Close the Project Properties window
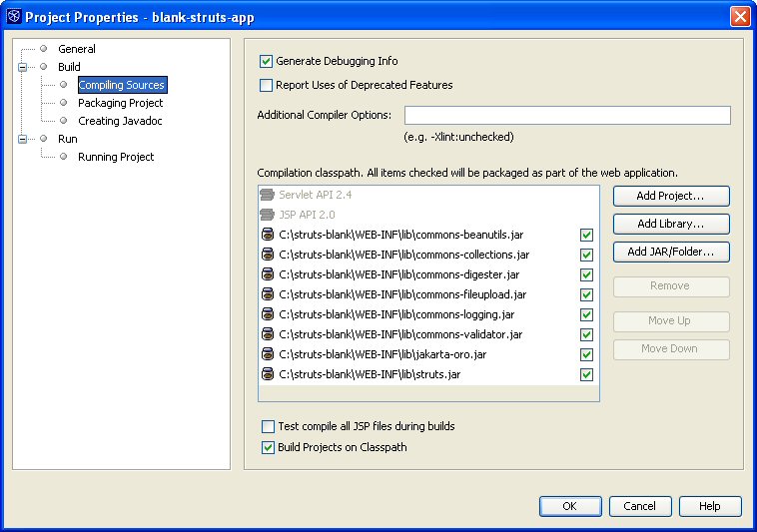The width and height of the screenshot is (757, 532). point(740,16)
